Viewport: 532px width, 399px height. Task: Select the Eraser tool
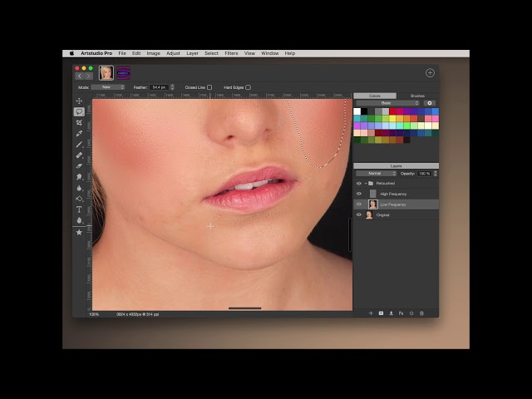79,166
